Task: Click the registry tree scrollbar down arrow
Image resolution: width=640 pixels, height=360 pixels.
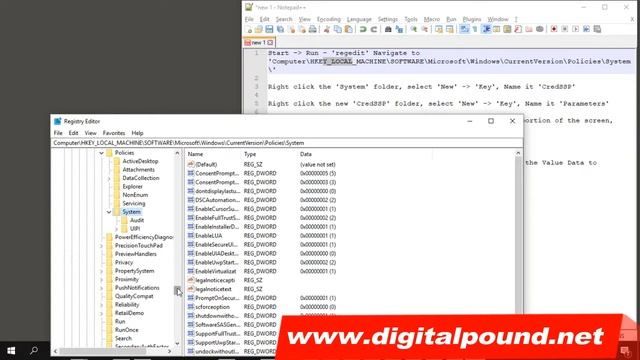Action: 178,344
